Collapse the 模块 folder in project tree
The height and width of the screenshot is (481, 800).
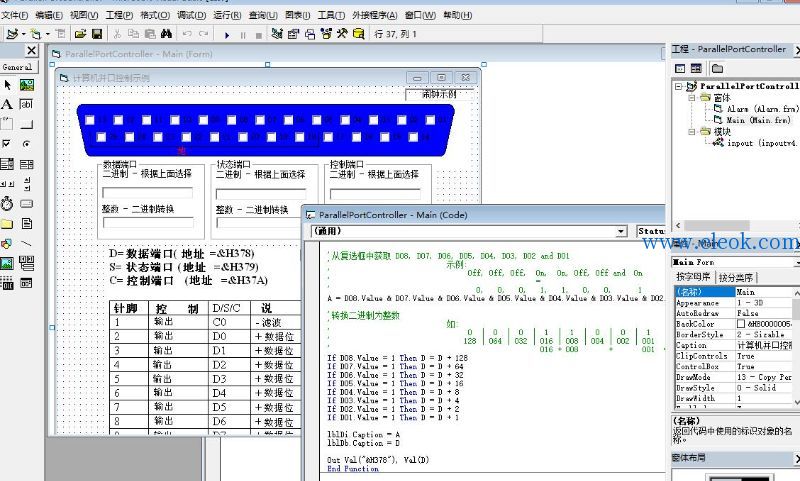pyautogui.click(x=692, y=132)
